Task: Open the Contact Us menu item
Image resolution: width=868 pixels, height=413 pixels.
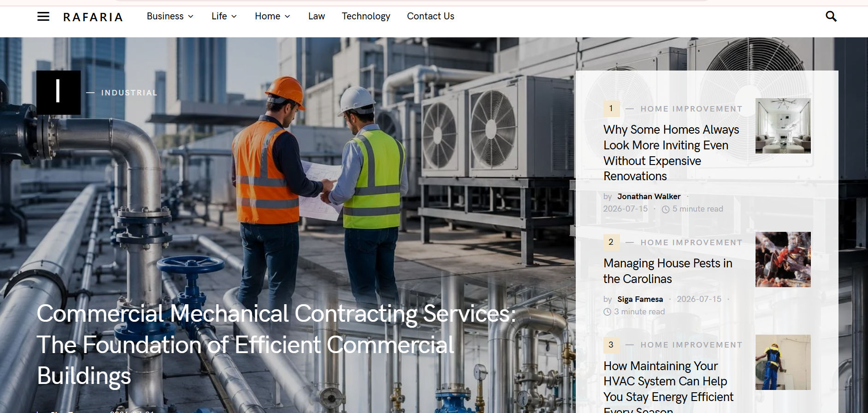Action: coord(431,16)
